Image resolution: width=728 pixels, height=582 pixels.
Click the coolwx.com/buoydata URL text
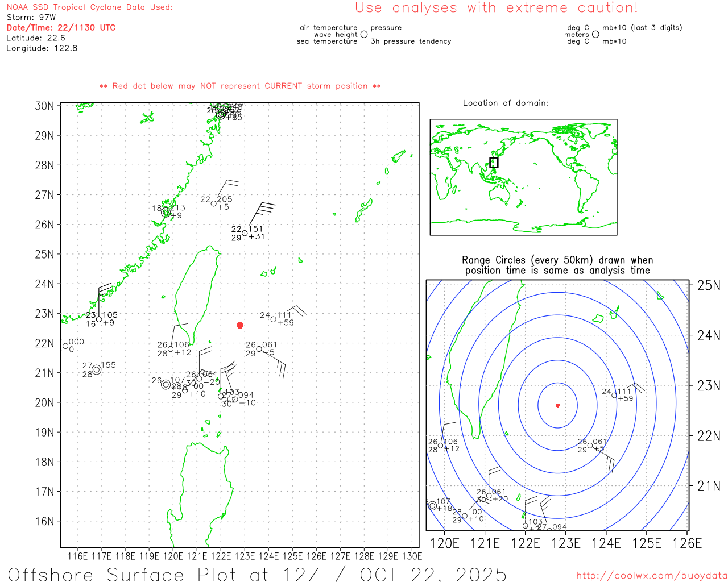pyautogui.click(x=652, y=576)
